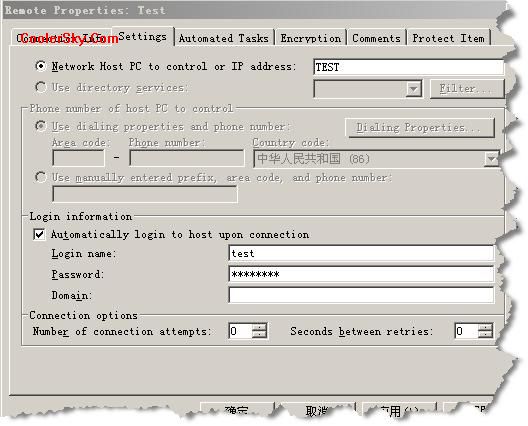This screenshot has width=528, height=426.
Task: Open the Comments tab
Action: click(x=376, y=38)
